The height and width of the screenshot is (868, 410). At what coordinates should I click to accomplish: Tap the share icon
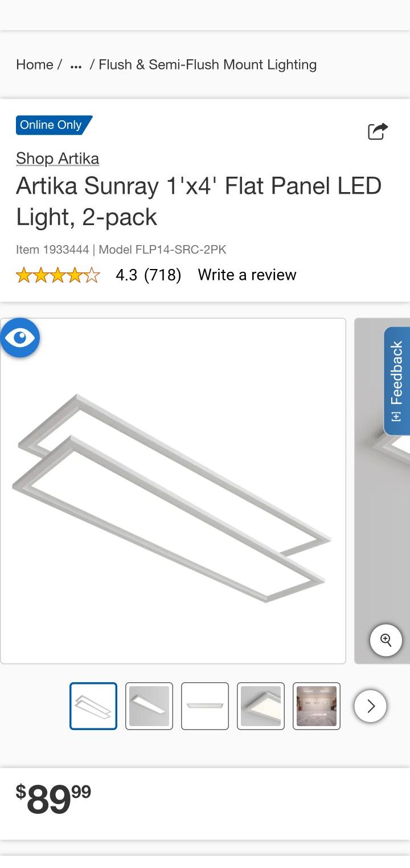click(378, 131)
